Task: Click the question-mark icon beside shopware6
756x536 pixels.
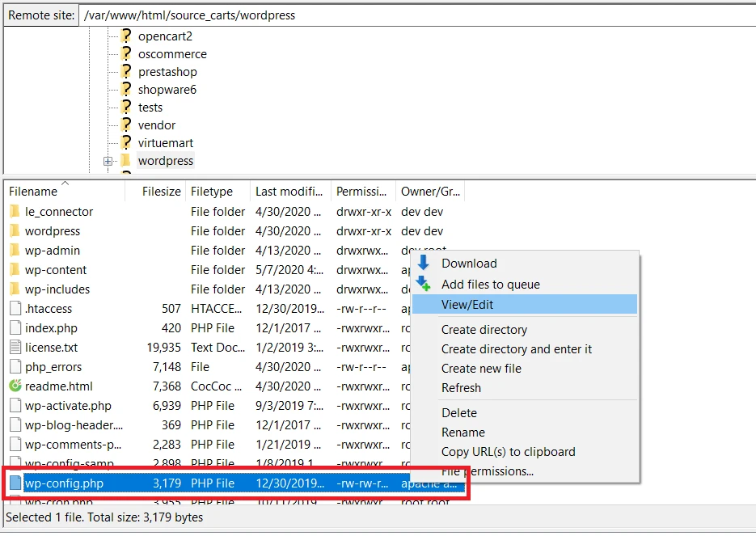Action: click(126, 89)
